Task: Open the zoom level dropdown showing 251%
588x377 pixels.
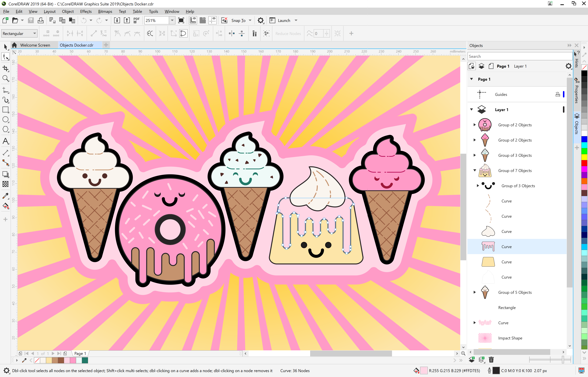Action: (172, 20)
